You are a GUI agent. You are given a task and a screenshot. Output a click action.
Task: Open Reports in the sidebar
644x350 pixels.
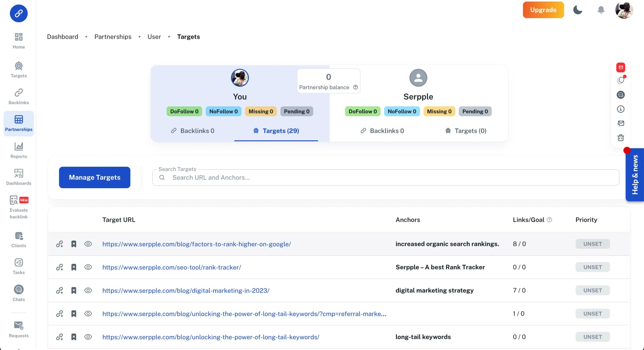pyautogui.click(x=19, y=150)
